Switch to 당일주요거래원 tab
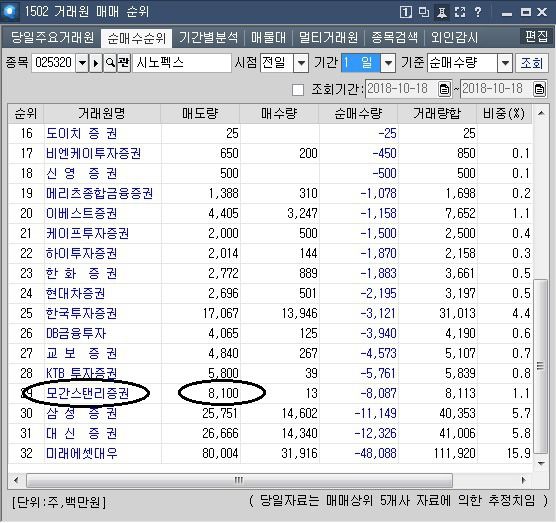 (x=52, y=38)
